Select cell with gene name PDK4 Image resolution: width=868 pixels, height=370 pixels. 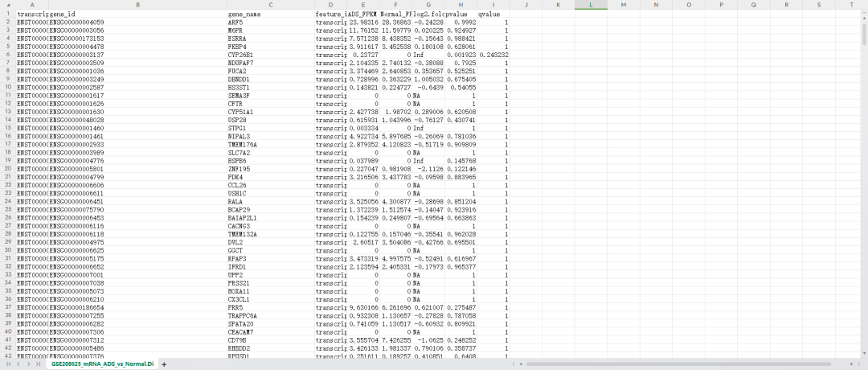click(270, 177)
